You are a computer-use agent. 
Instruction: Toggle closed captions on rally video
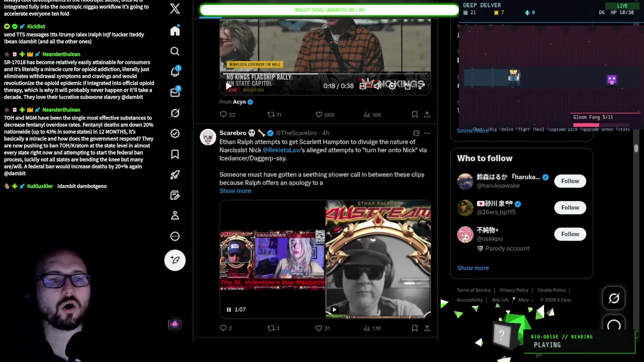(363, 86)
